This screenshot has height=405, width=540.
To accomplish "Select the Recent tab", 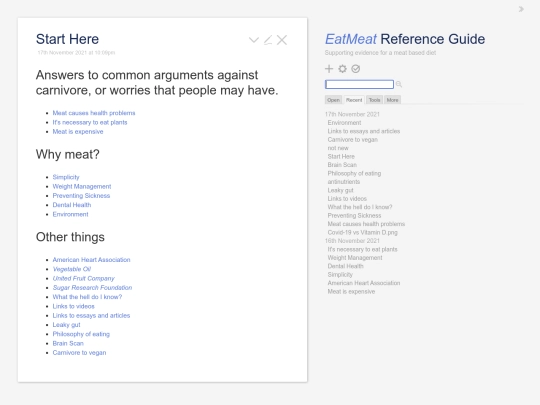I will (354, 100).
